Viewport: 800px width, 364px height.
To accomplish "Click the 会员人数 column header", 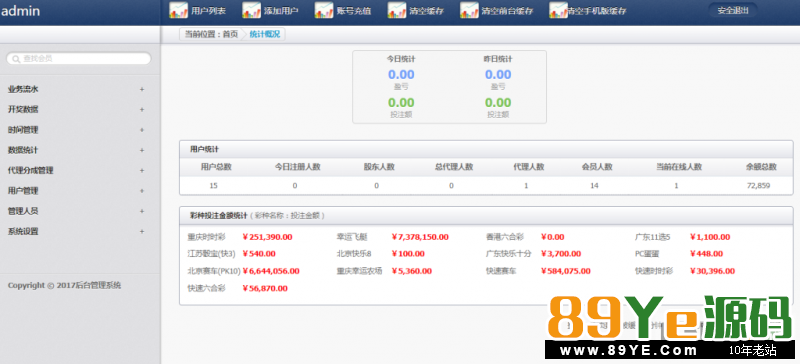I will pos(597,167).
